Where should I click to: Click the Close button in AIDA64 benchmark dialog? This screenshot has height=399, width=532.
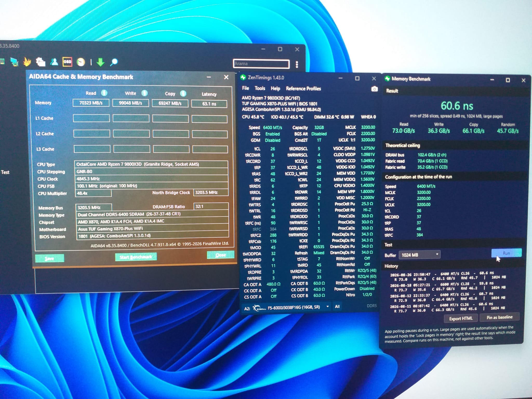tap(221, 255)
